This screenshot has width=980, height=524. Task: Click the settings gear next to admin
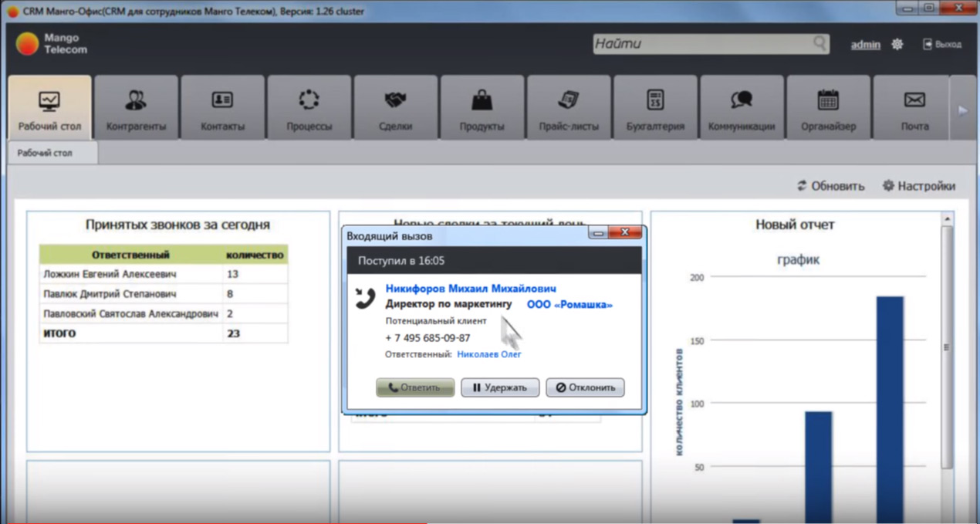tap(897, 45)
